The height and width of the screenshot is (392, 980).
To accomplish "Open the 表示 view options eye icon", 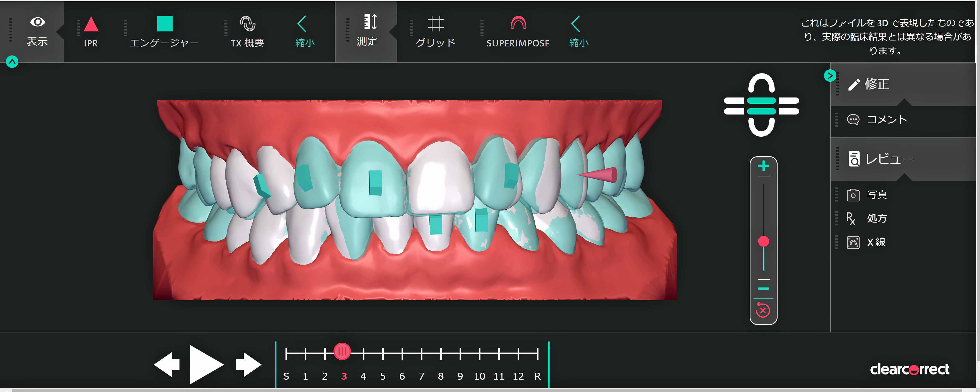I will (37, 22).
